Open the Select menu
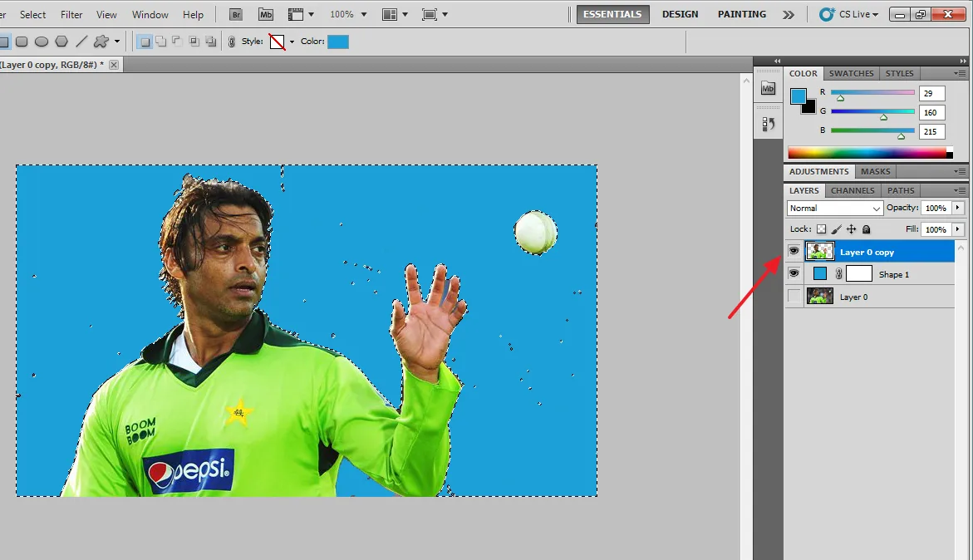This screenshot has height=560, width=973. pyautogui.click(x=33, y=14)
